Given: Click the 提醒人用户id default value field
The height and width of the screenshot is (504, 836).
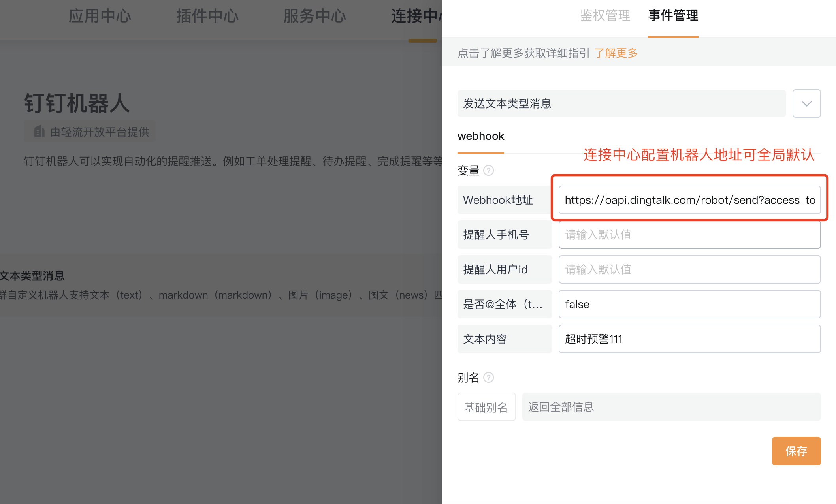Looking at the screenshot, I should coord(689,269).
